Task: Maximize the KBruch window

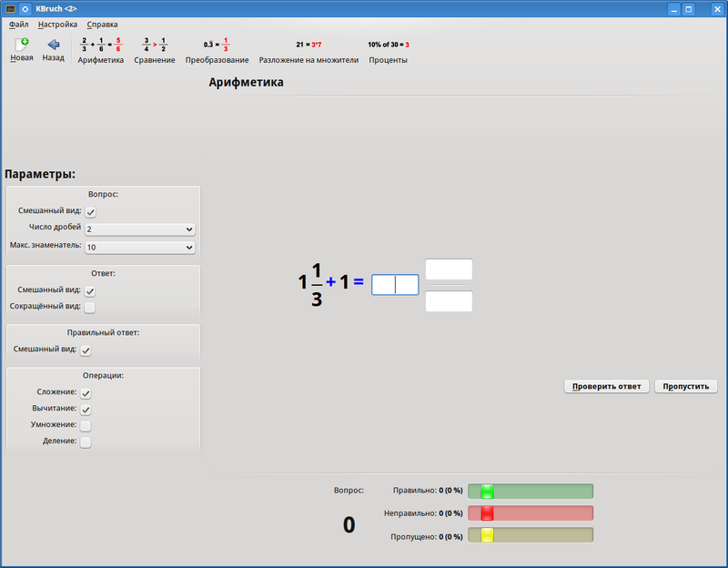Action: click(x=689, y=9)
